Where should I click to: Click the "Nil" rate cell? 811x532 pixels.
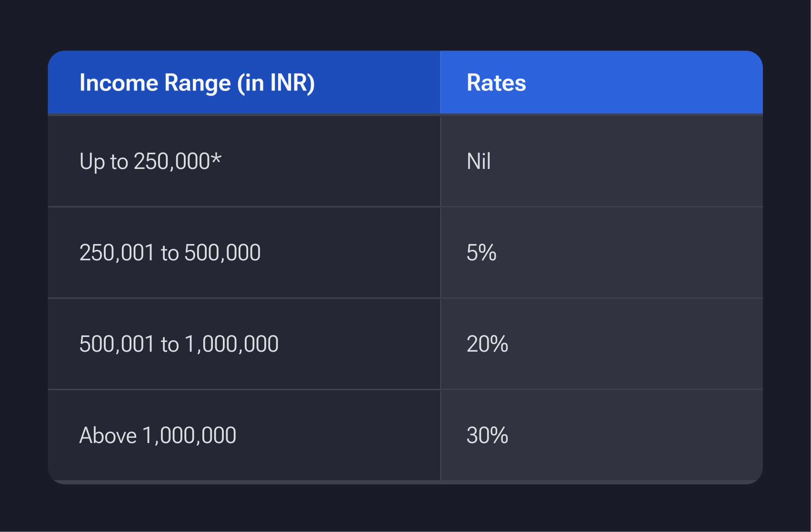click(479, 161)
